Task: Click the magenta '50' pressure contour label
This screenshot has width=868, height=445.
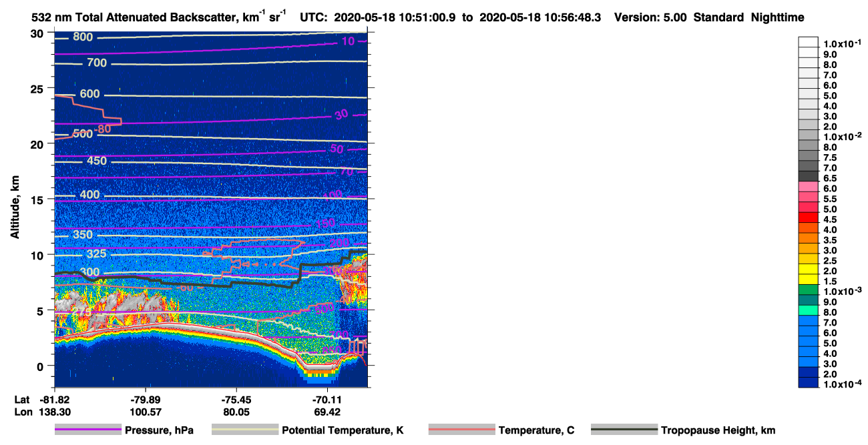Action: point(337,149)
